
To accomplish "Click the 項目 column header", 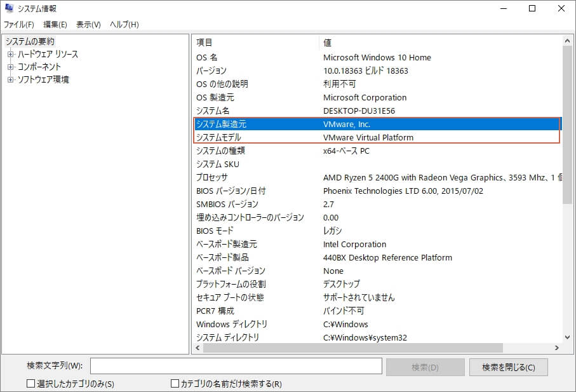I will [x=256, y=43].
